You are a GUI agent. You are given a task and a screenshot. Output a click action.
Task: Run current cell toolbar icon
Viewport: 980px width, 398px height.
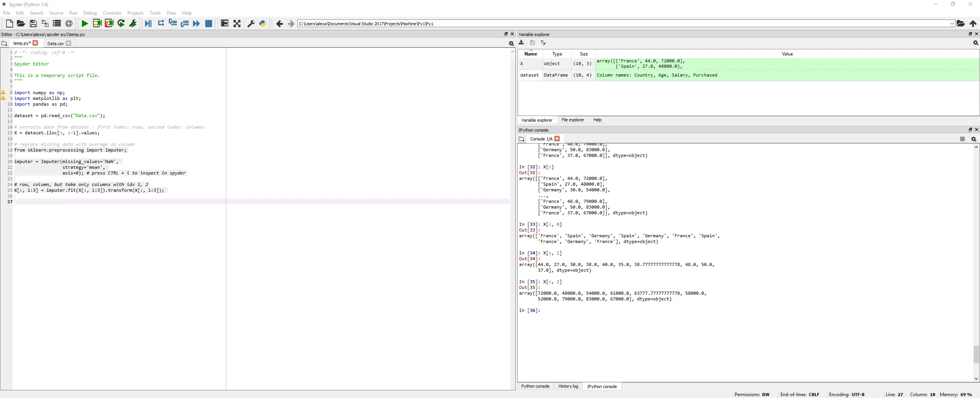[x=97, y=24]
